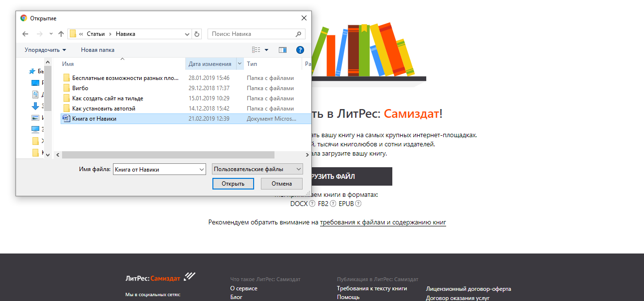Sort files by Имя column header
Image resolution: width=644 pixels, height=301 pixels.
(x=121, y=64)
